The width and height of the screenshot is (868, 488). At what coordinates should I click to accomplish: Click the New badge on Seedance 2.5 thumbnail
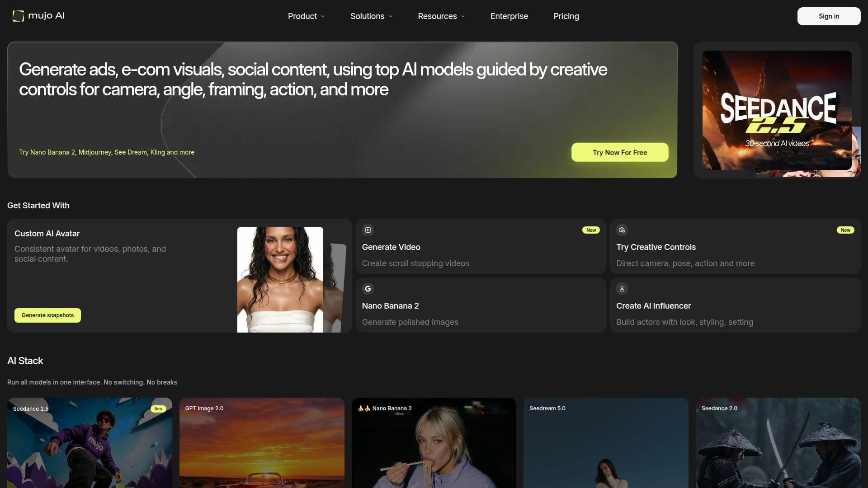coord(158,409)
